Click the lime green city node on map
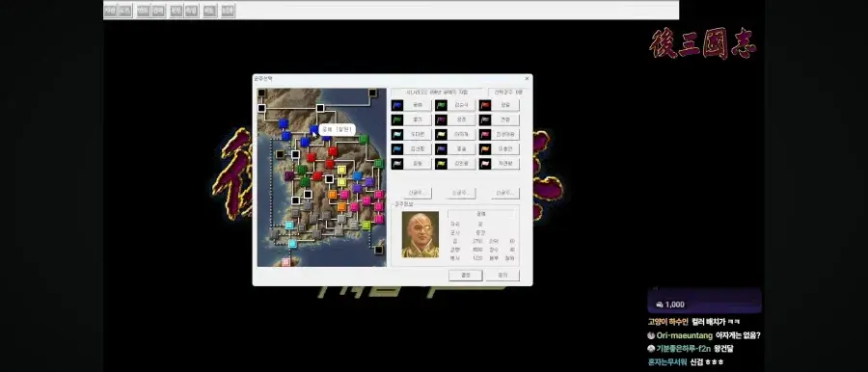The width and height of the screenshot is (868, 372). pos(366,226)
